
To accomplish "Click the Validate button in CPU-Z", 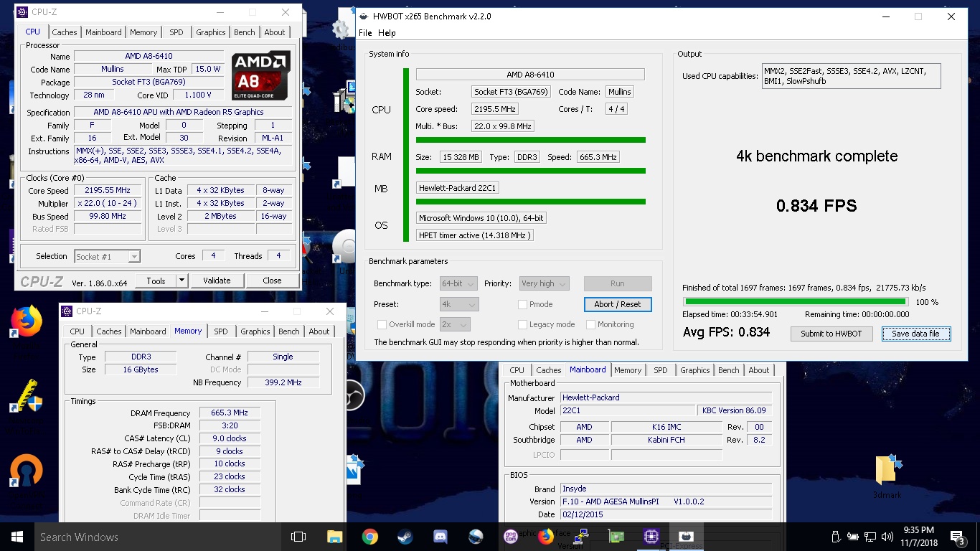I will (x=217, y=281).
